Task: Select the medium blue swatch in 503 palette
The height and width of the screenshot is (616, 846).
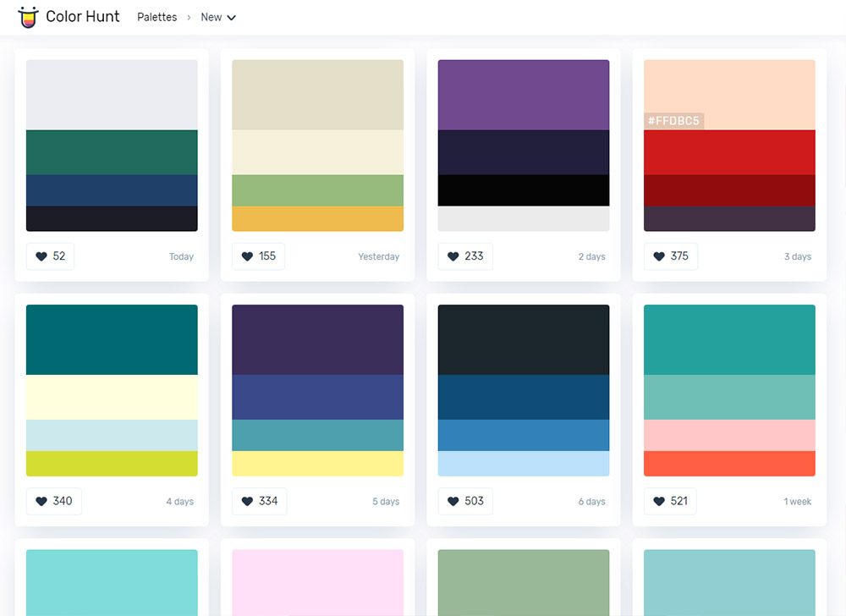Action: [524, 435]
